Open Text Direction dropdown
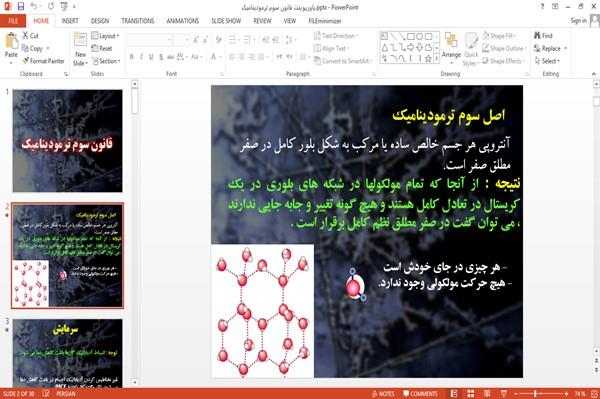Viewport: 600px width, 399px height. tap(336, 36)
